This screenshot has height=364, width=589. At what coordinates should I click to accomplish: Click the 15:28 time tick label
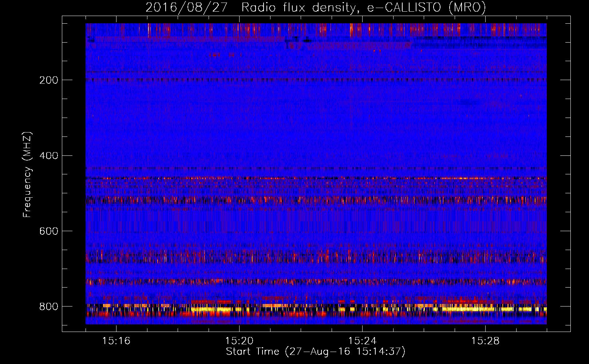click(485, 341)
